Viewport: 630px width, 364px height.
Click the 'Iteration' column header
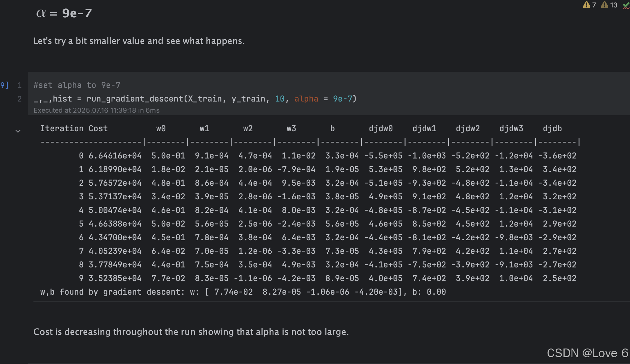(62, 128)
